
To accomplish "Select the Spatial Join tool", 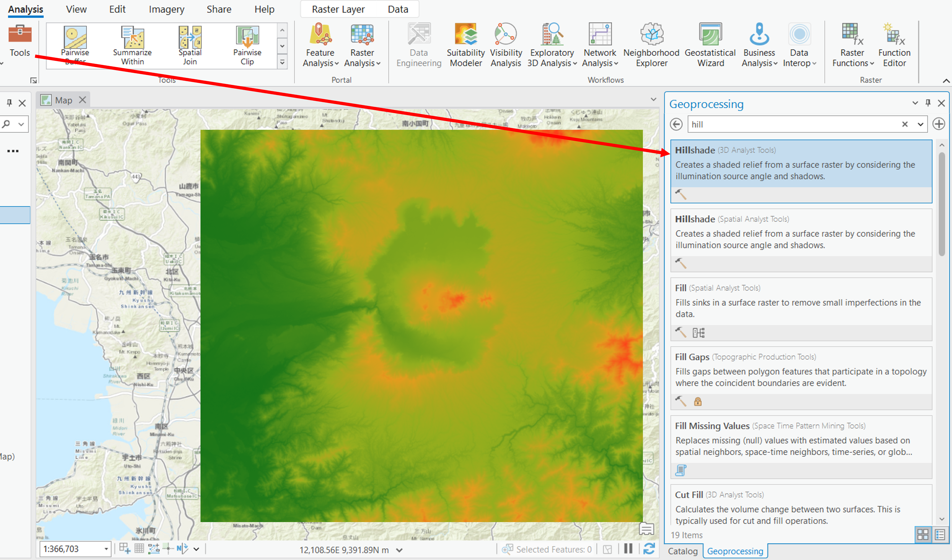I will click(x=190, y=45).
